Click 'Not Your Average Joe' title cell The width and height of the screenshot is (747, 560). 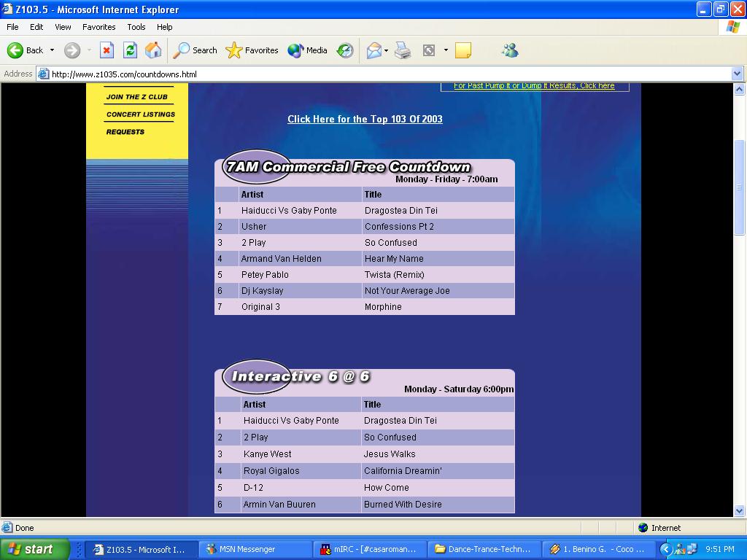click(407, 291)
